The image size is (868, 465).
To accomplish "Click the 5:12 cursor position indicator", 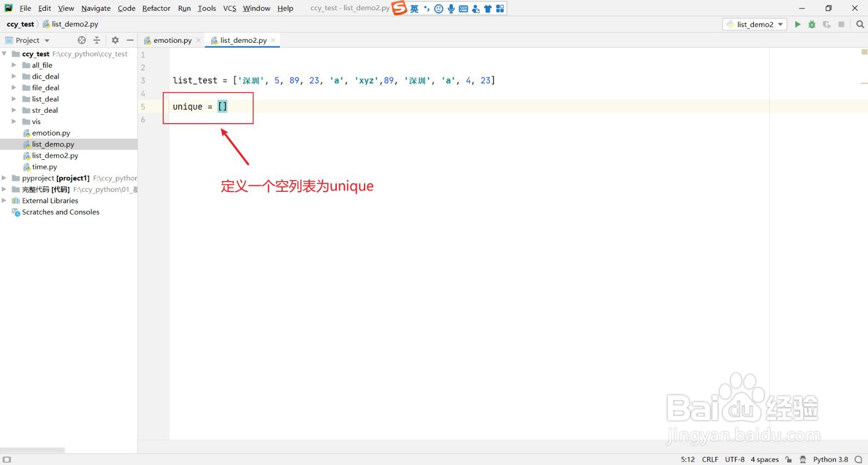I will tap(687, 460).
